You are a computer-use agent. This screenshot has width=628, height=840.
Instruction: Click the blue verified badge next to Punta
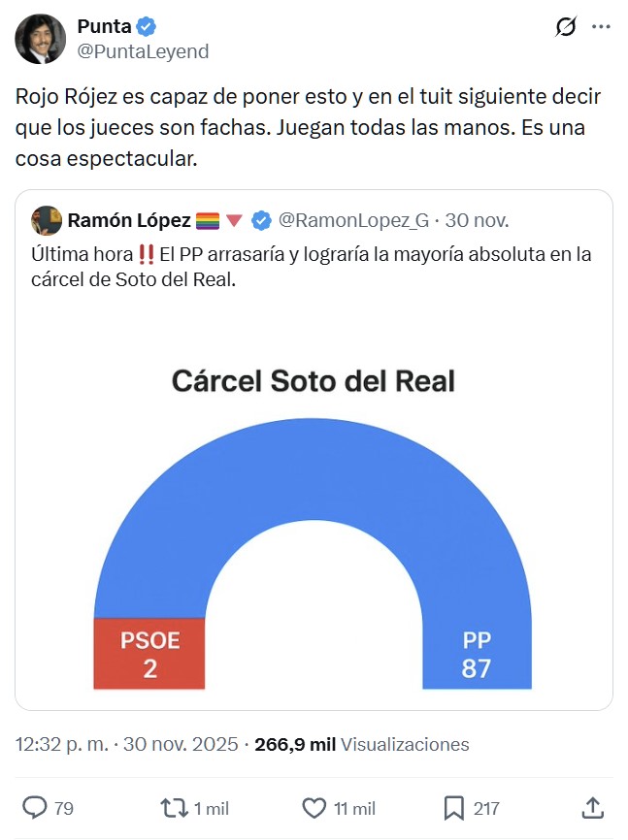(x=146, y=27)
